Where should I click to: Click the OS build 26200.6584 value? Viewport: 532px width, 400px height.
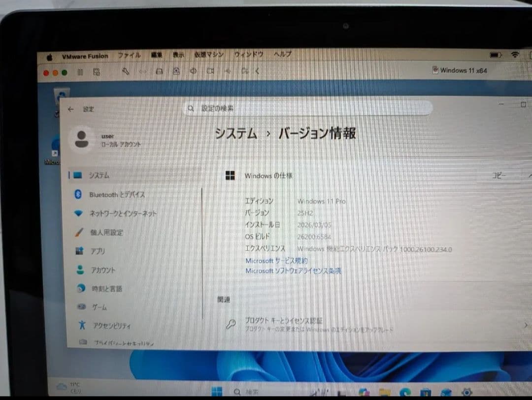coord(314,237)
